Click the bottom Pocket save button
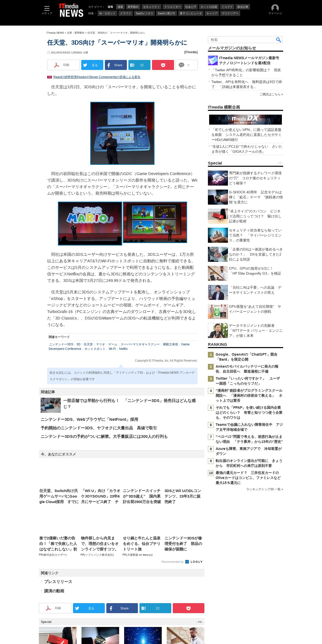The width and height of the screenshot is (322, 644). (189, 608)
